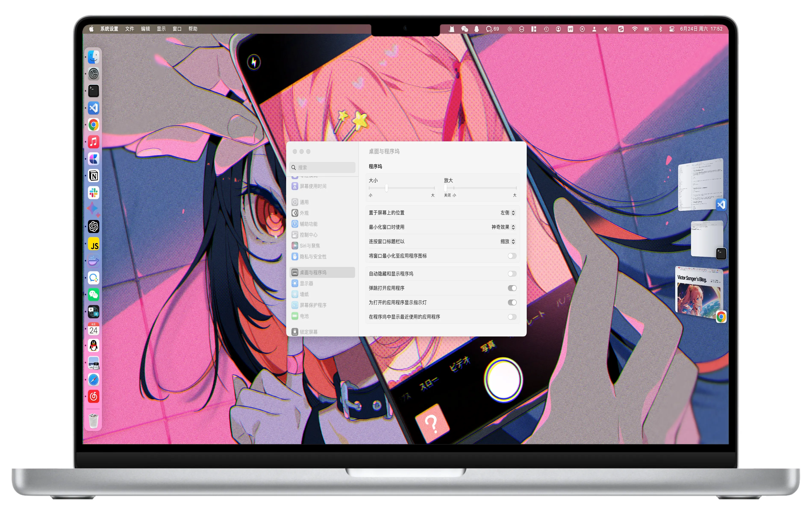812x513 pixels.
Task: Click the Wi-Fi menu bar icon
Action: 634,29
